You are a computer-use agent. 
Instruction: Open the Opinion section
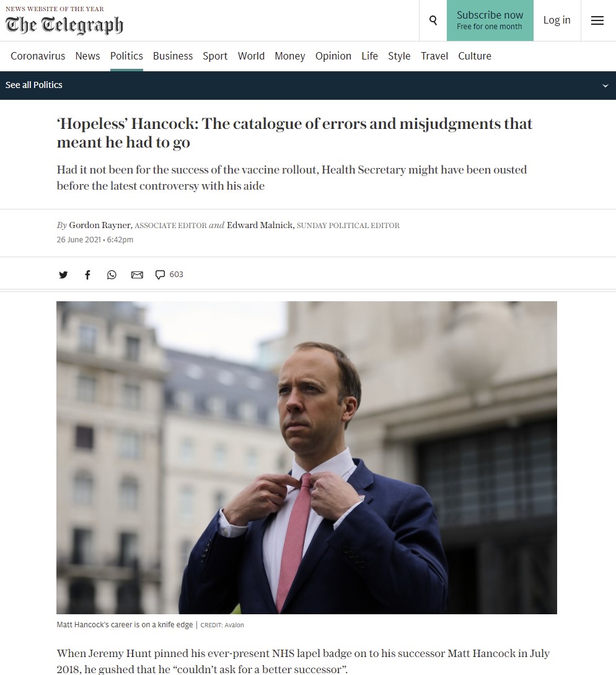click(333, 56)
